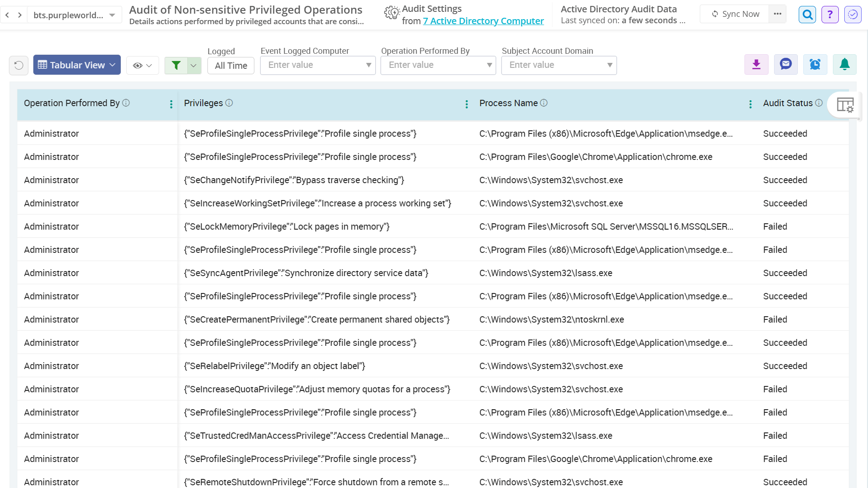Viewport: 868px width, 488px height.
Task: Go back with the left arrow
Action: click(x=7, y=15)
